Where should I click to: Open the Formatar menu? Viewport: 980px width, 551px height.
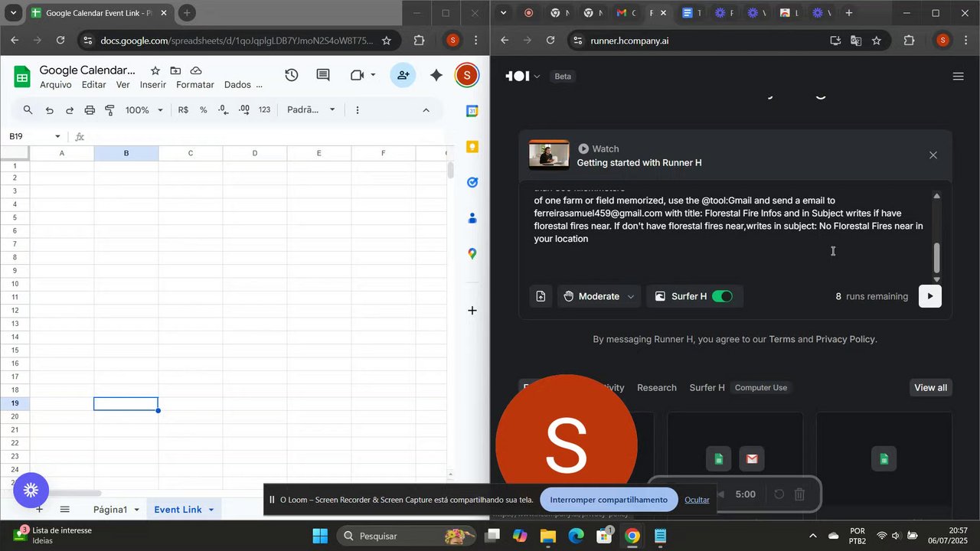pos(195,85)
